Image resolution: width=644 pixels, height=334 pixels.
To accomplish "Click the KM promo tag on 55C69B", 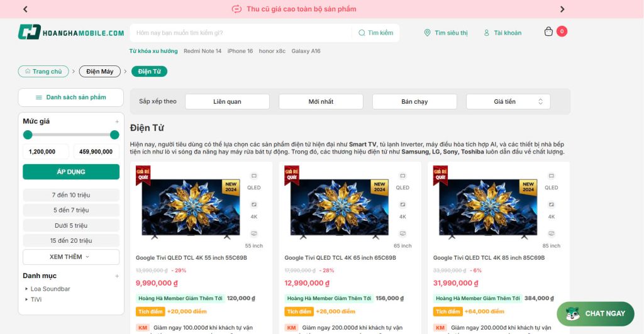I will coord(143,328).
